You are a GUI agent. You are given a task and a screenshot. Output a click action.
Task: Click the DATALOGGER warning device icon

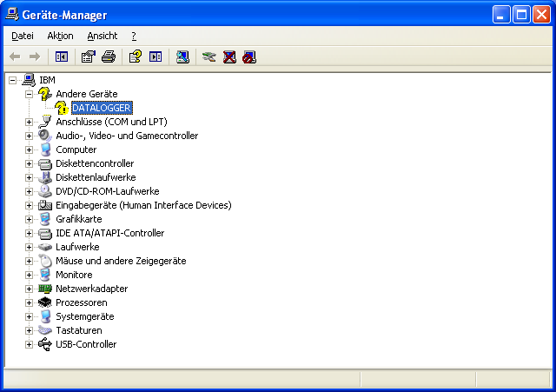(x=62, y=108)
